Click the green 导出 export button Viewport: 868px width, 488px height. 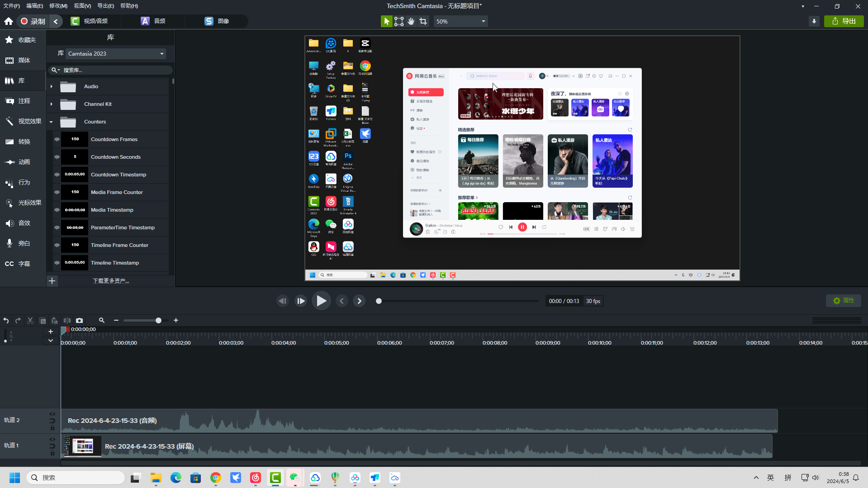tap(844, 21)
